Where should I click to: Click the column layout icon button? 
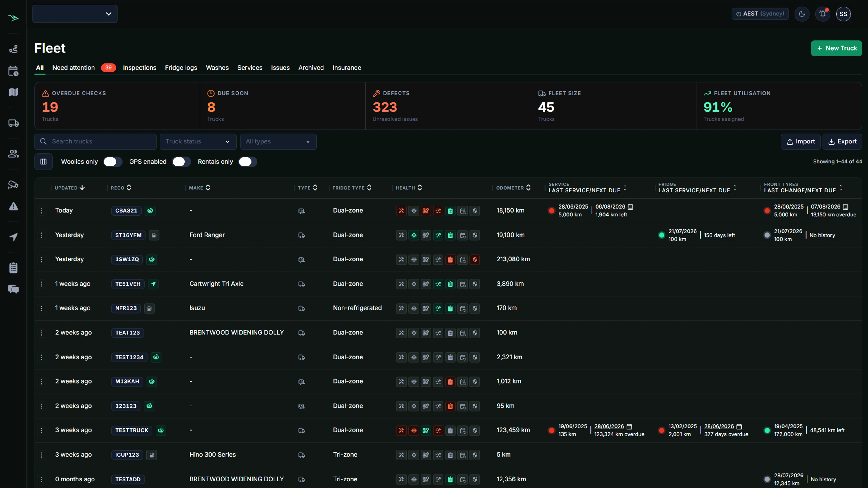pos(43,162)
